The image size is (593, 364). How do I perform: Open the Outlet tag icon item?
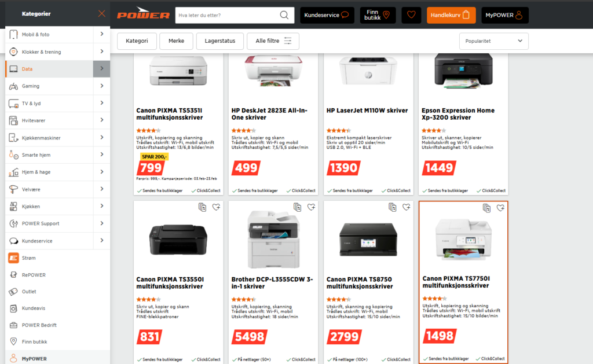pos(14,292)
